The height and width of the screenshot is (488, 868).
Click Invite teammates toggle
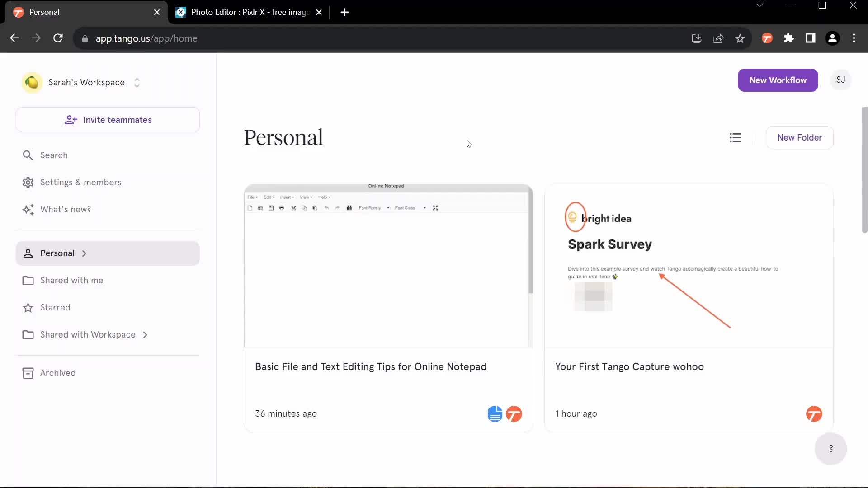point(108,120)
